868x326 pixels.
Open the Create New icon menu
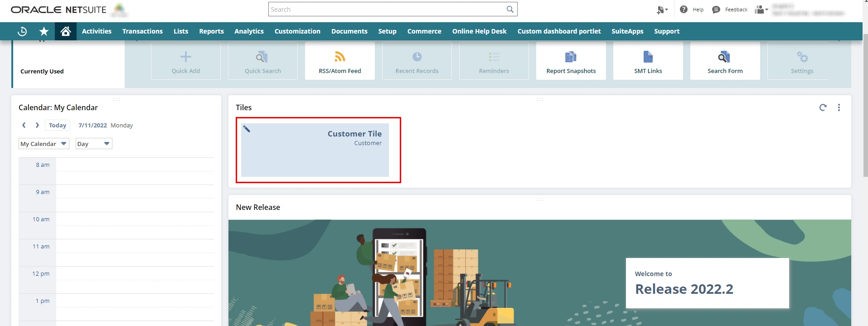[662, 10]
